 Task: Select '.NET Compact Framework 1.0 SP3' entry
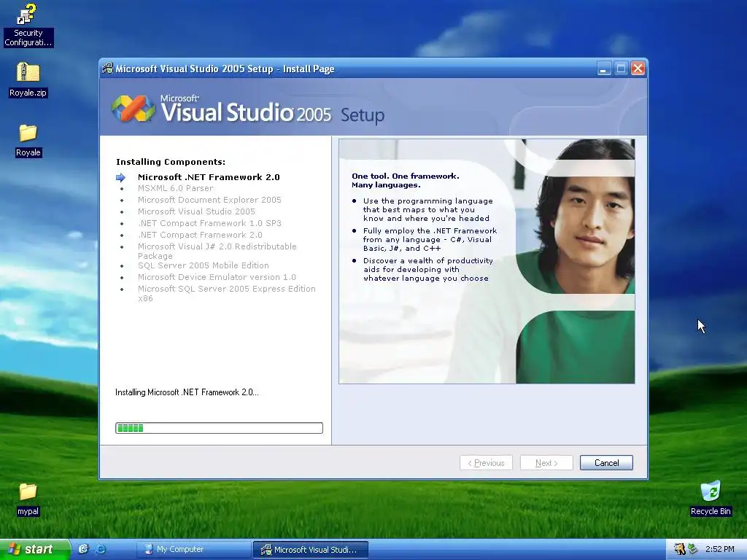click(x=209, y=223)
